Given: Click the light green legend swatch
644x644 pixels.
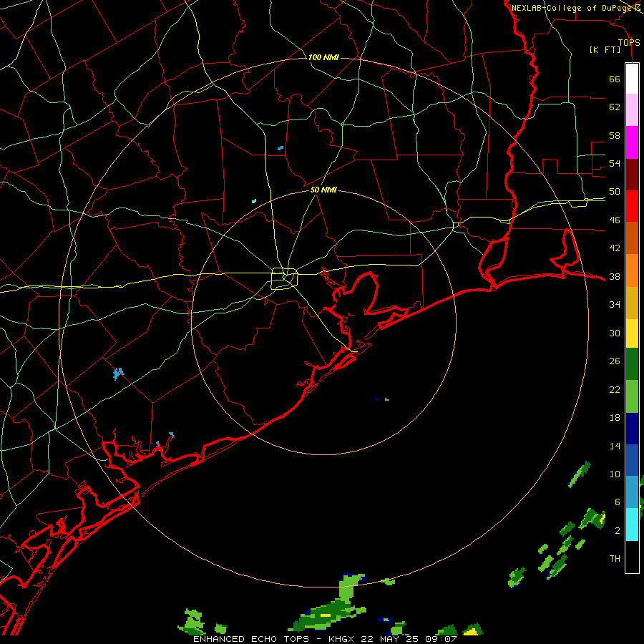Looking at the screenshot, I should (x=632, y=396).
